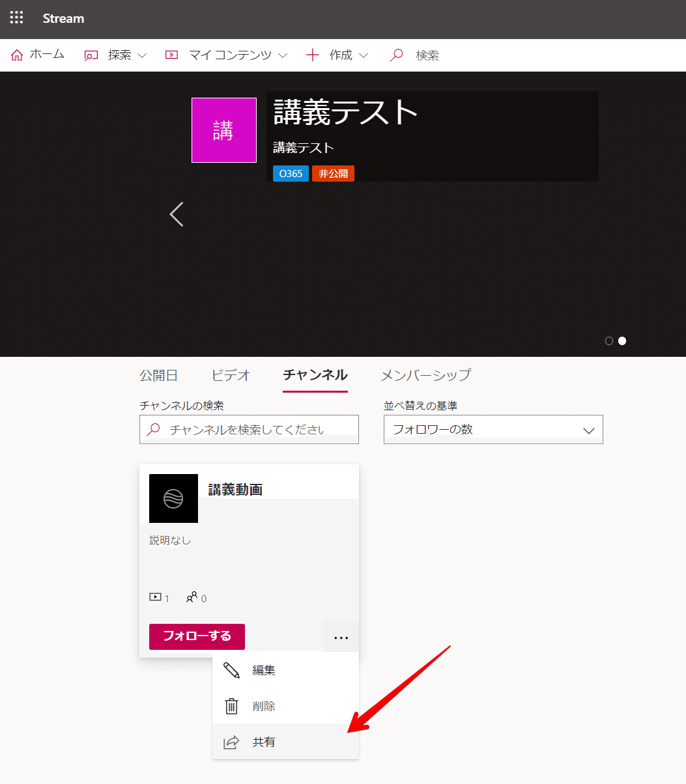Click the left carousel navigation arrow

[176, 214]
